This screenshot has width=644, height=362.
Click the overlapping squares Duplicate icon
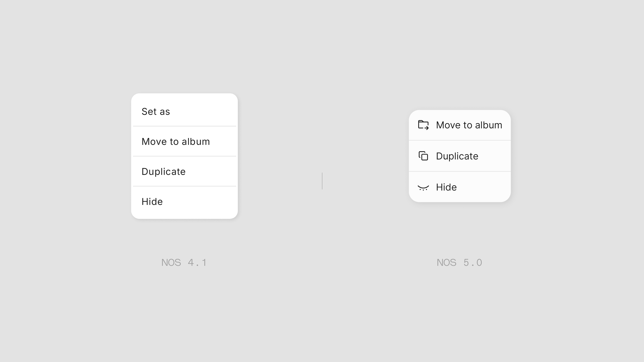423,156
